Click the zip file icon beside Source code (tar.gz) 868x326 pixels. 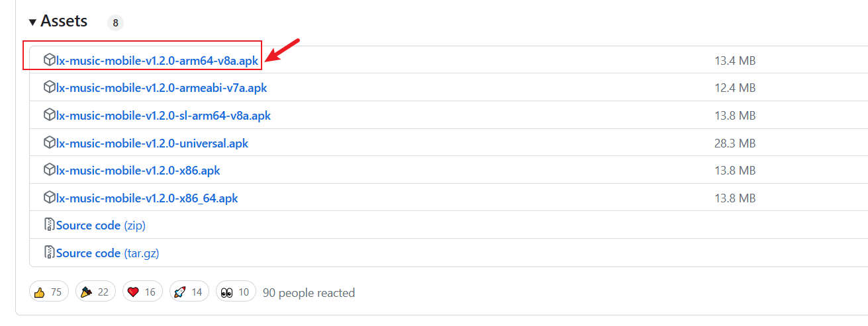50,253
